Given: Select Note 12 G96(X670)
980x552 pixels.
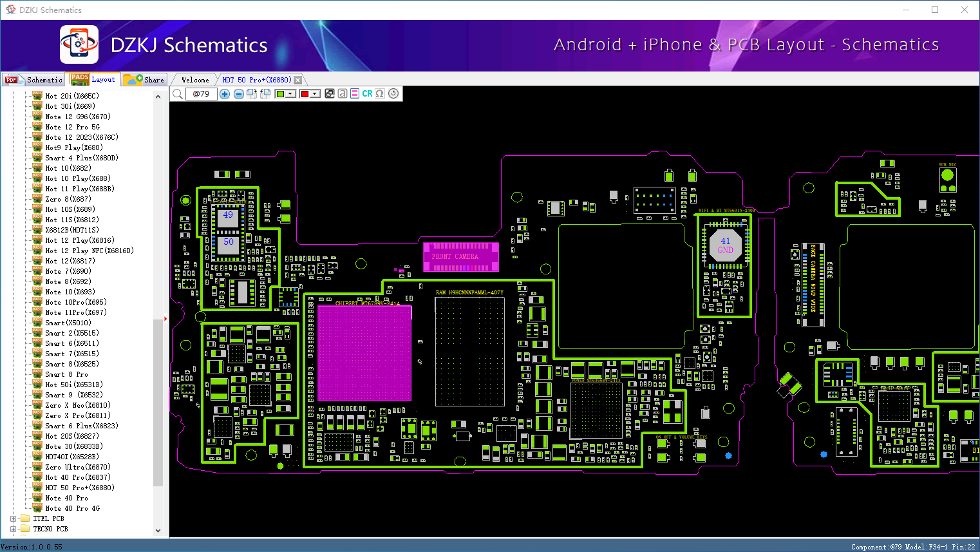Looking at the screenshot, I should [78, 117].
